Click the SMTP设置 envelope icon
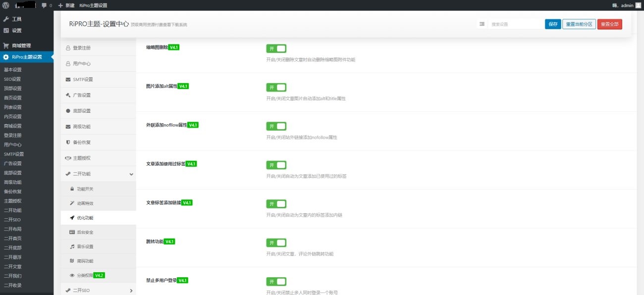This screenshot has height=295, width=644. pos(68,79)
